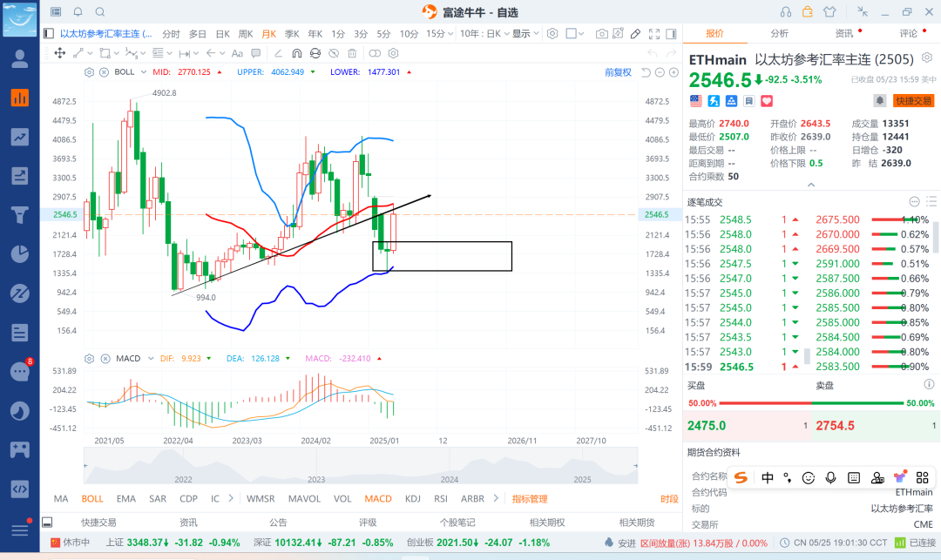Select the text Aa annotation tool
The image size is (941, 560).
pyautogui.click(x=237, y=53)
